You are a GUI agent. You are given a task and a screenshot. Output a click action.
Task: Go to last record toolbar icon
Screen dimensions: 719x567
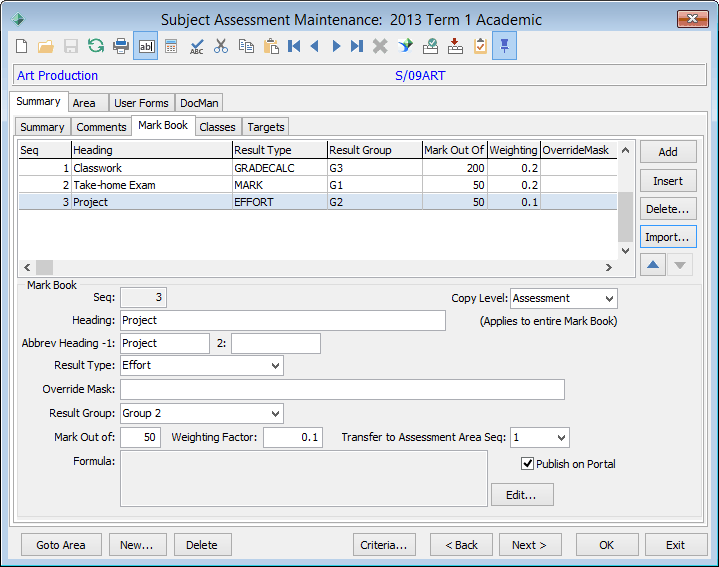[x=357, y=46]
